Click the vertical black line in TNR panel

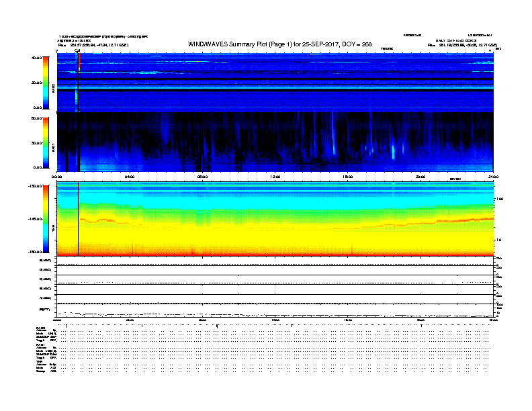(79, 219)
